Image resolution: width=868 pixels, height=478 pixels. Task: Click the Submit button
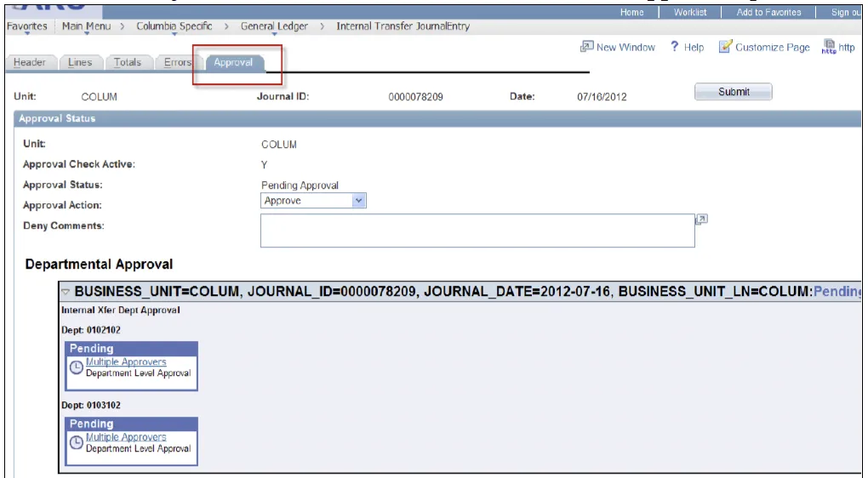(x=734, y=92)
